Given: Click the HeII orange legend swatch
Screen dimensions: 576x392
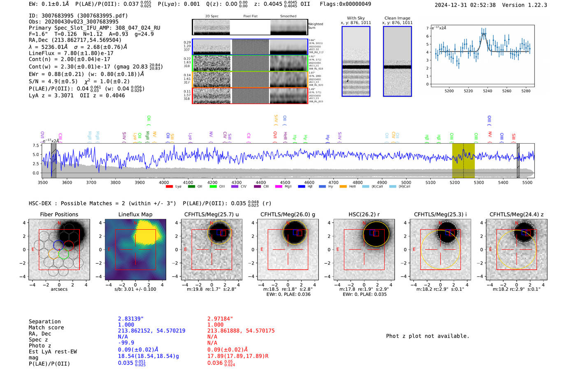Looking at the screenshot, I should (343, 187).
